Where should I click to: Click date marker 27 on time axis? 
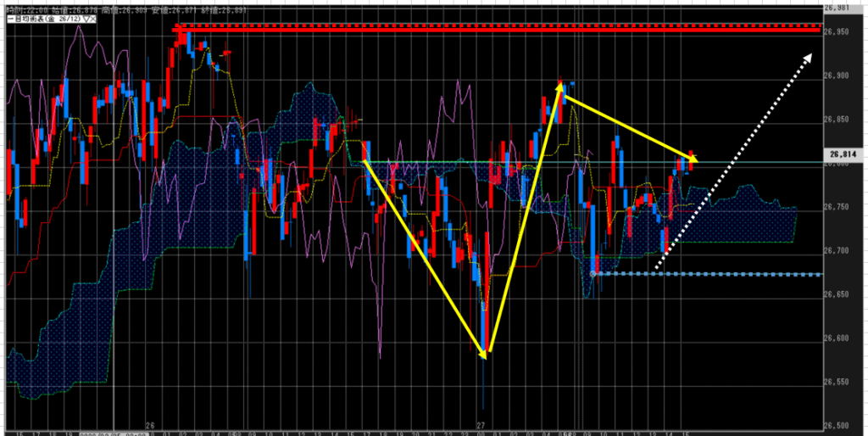coord(481,425)
